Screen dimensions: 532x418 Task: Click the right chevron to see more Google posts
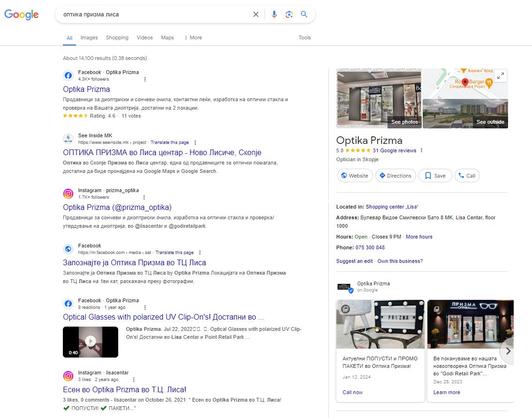click(x=507, y=351)
